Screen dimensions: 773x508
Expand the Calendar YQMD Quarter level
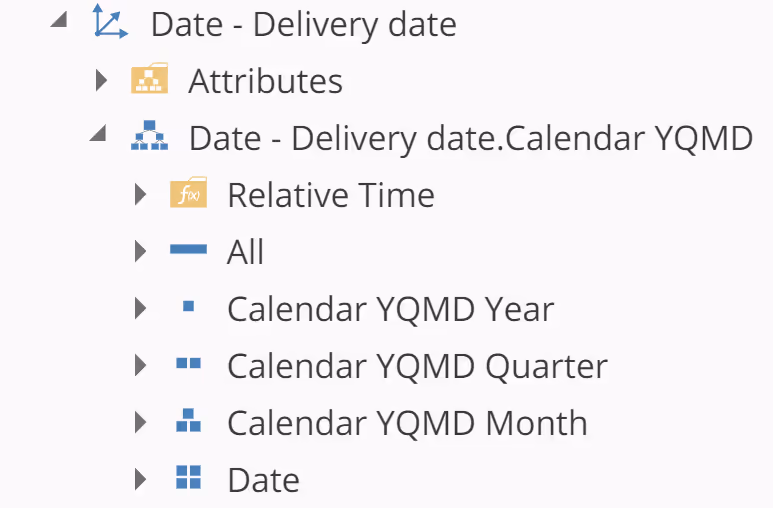(x=140, y=365)
